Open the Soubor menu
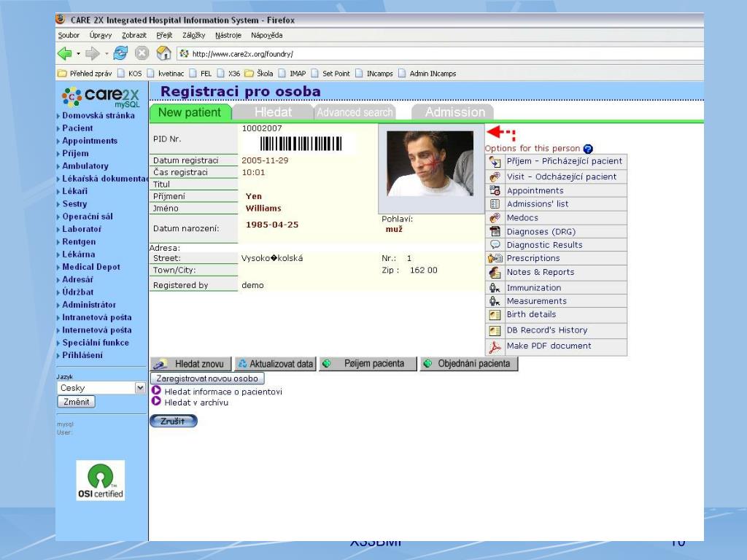The width and height of the screenshot is (747, 560). 69,35
